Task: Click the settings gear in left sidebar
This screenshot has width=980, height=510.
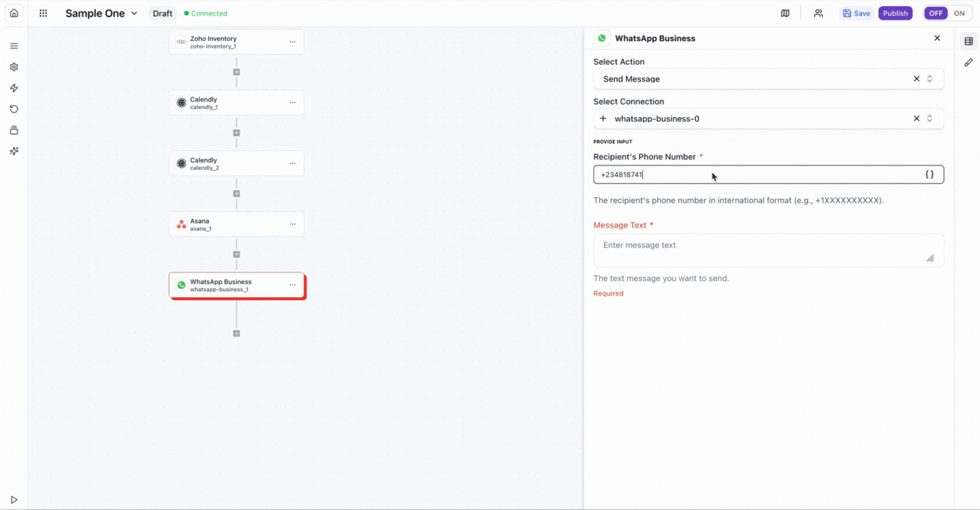Action: [14, 67]
